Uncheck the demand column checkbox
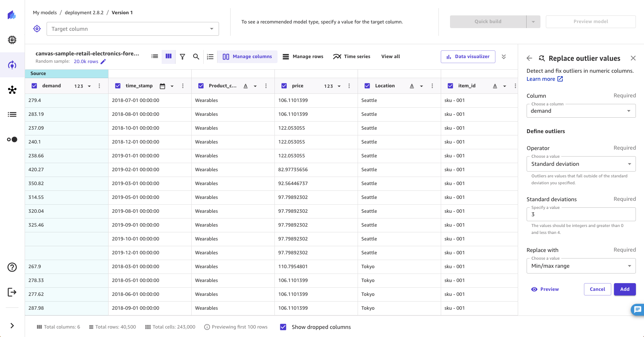This screenshot has height=337, width=644. point(34,86)
